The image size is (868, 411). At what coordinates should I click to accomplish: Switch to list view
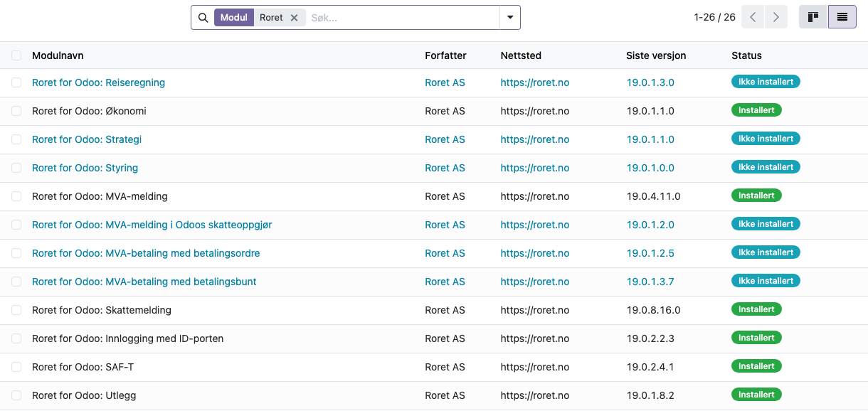coord(842,17)
